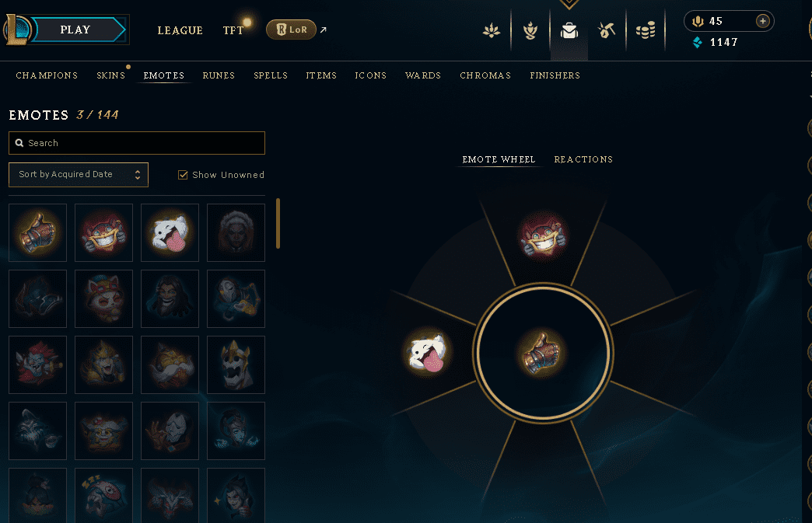Focus the emote Search field
812x523 pixels.
point(137,143)
